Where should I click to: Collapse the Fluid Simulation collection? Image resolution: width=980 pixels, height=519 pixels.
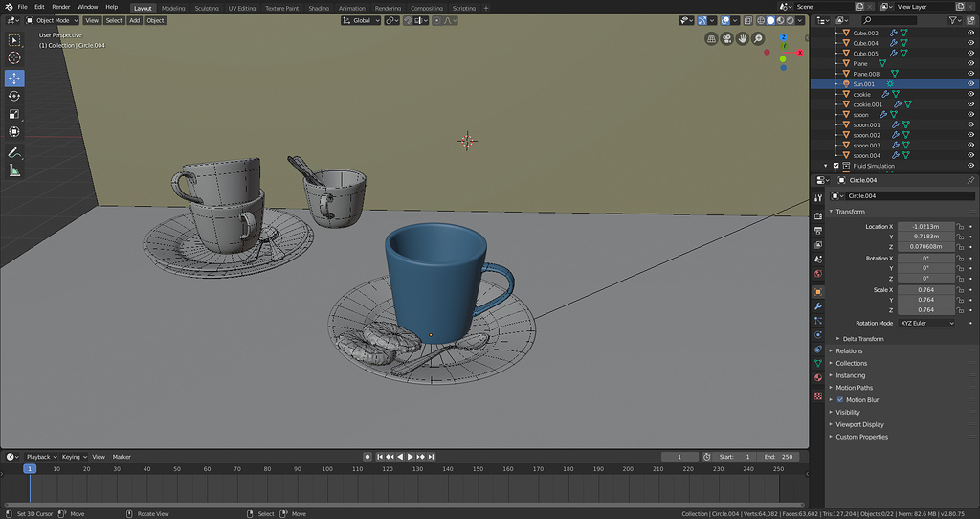point(826,166)
